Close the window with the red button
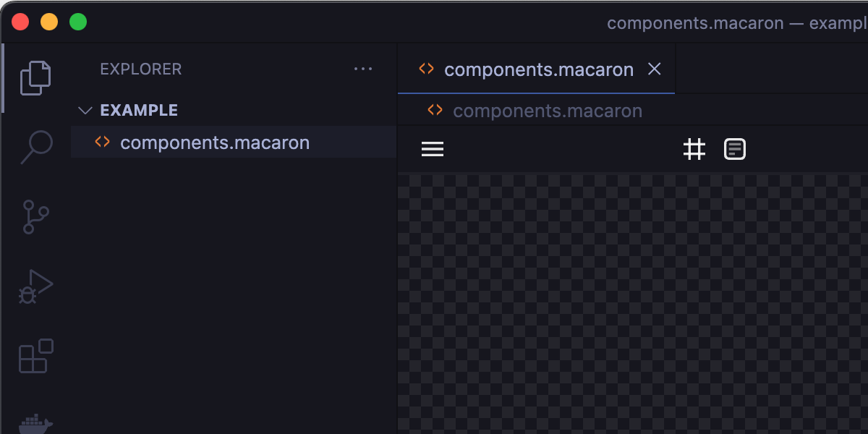This screenshot has width=868, height=434. coord(20,22)
